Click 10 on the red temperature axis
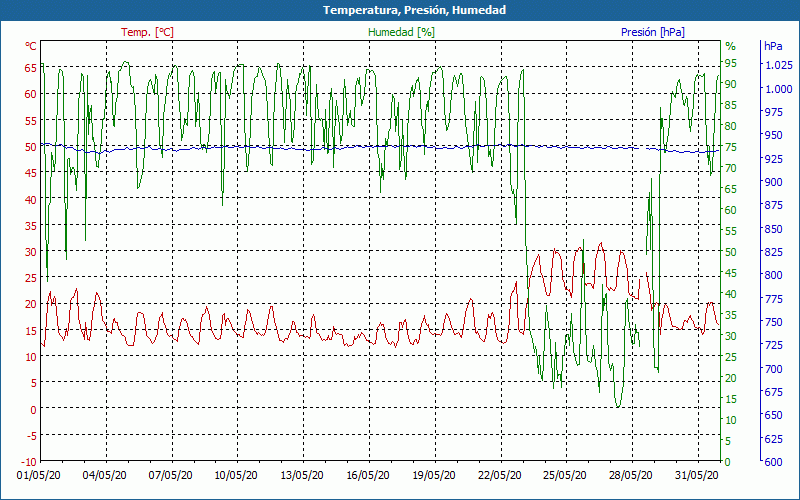This screenshot has height=500, width=800. 31,357
